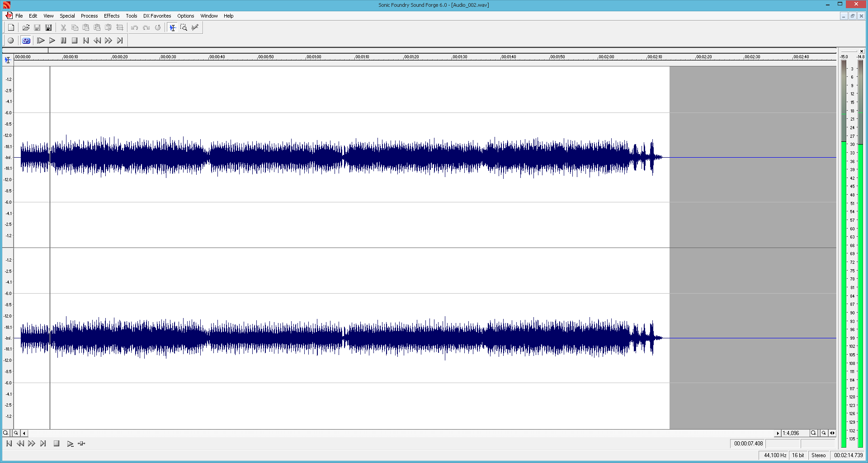Click the 16 bit status field

(798, 455)
